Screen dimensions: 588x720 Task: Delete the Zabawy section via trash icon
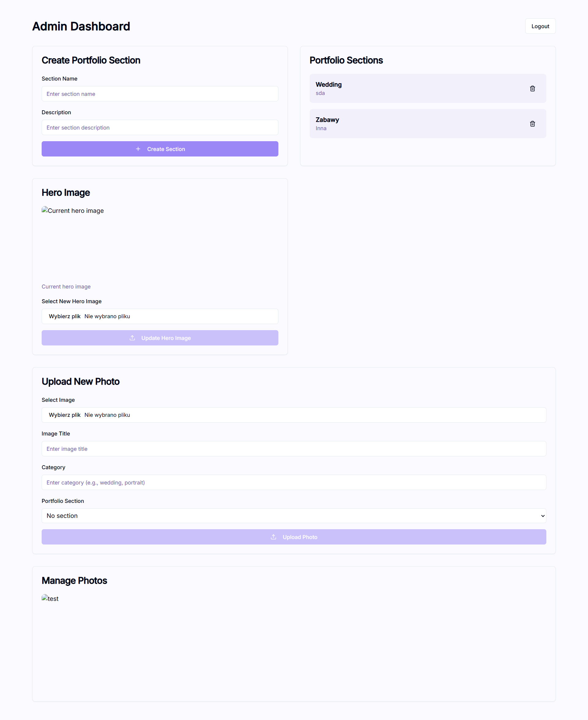pos(533,124)
